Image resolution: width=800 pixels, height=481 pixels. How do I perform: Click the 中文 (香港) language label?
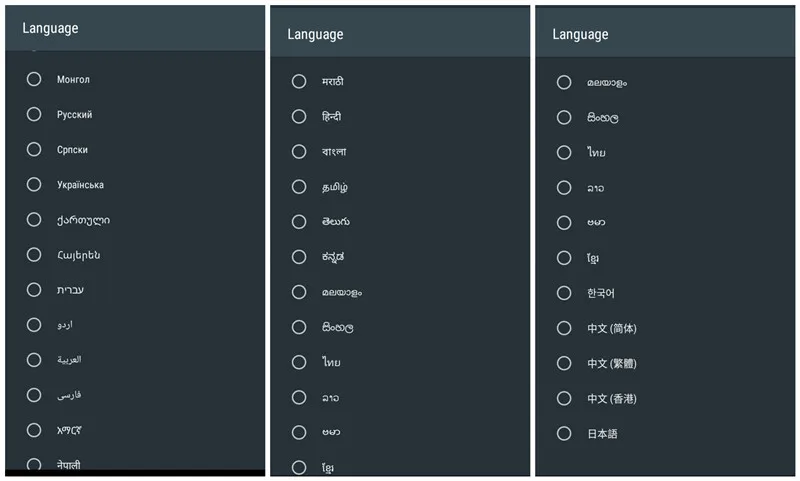coord(612,398)
